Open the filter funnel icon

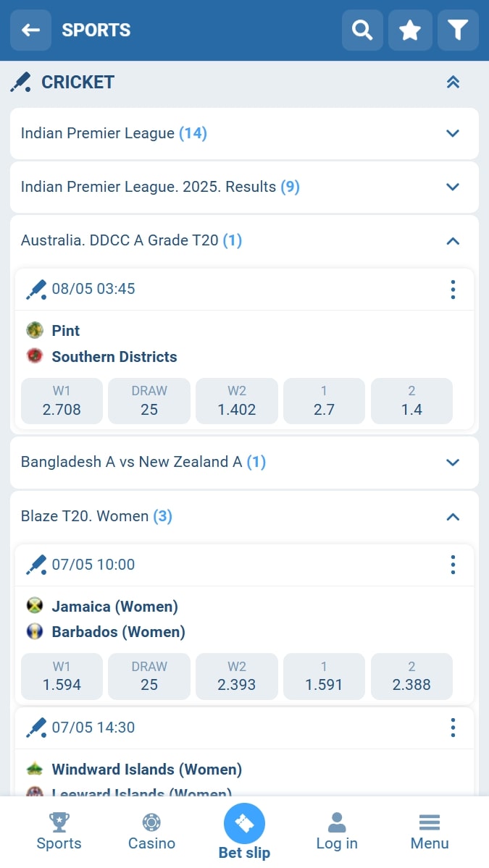tap(458, 30)
